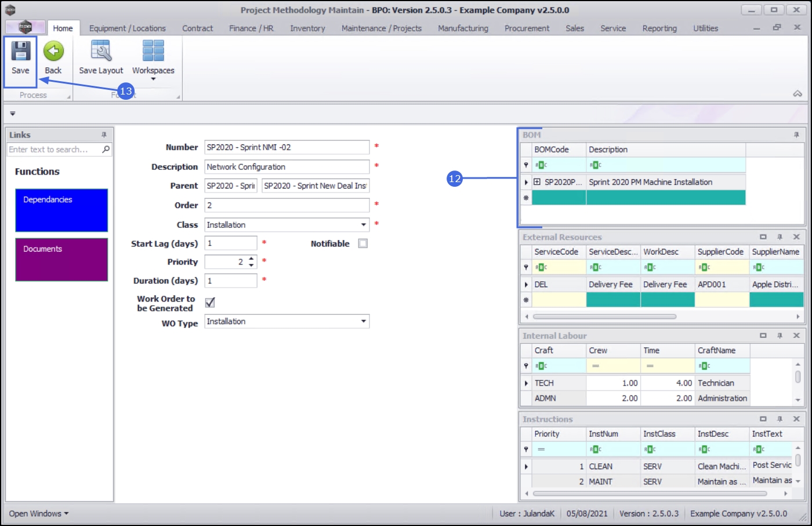Click the Save floppy disk icon
The image size is (812, 526).
click(20, 52)
